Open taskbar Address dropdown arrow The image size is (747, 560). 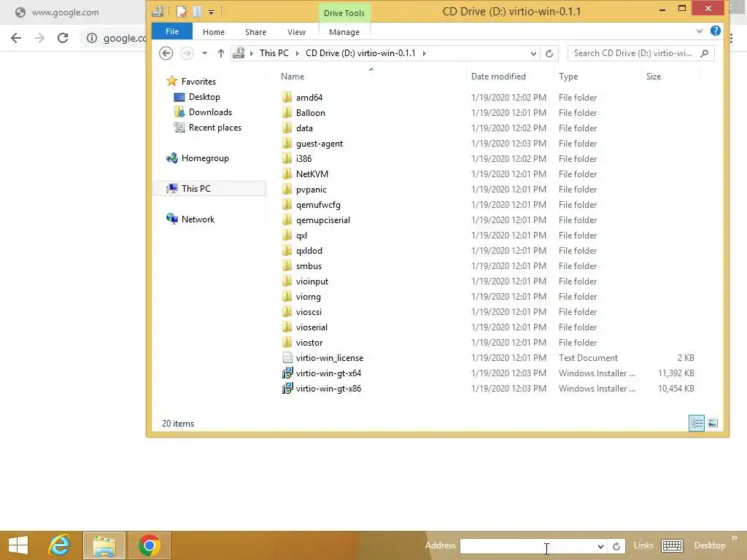pos(600,546)
